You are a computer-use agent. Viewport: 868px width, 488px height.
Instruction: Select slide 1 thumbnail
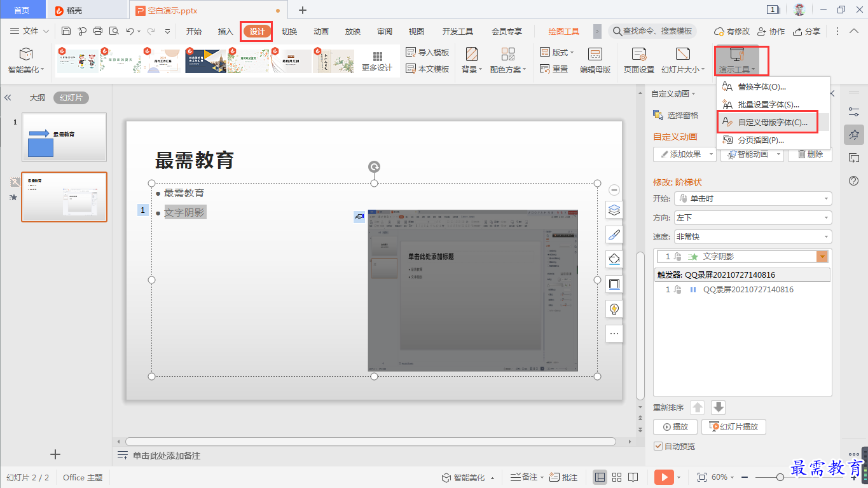(x=64, y=137)
